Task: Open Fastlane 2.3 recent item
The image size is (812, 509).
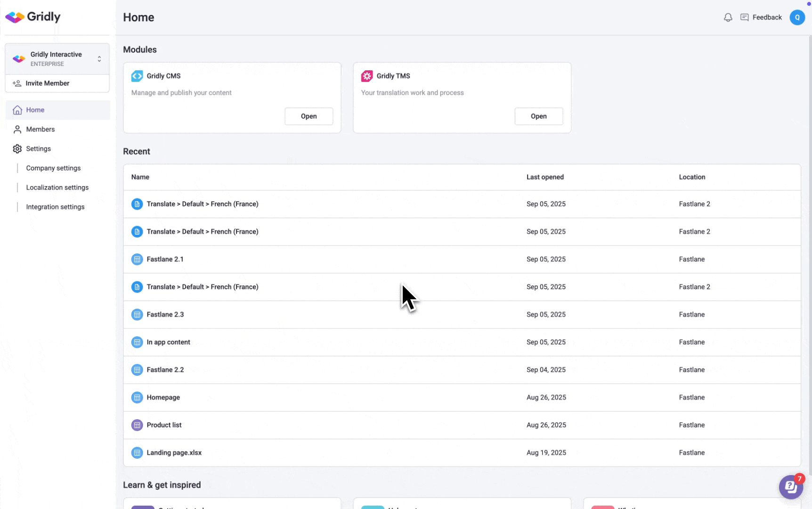Action: pyautogui.click(x=462, y=314)
